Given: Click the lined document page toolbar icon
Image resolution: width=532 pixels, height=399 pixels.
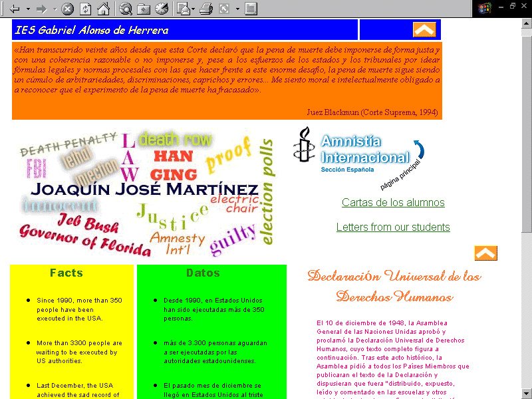Looking at the screenshot, I should (x=251, y=9).
